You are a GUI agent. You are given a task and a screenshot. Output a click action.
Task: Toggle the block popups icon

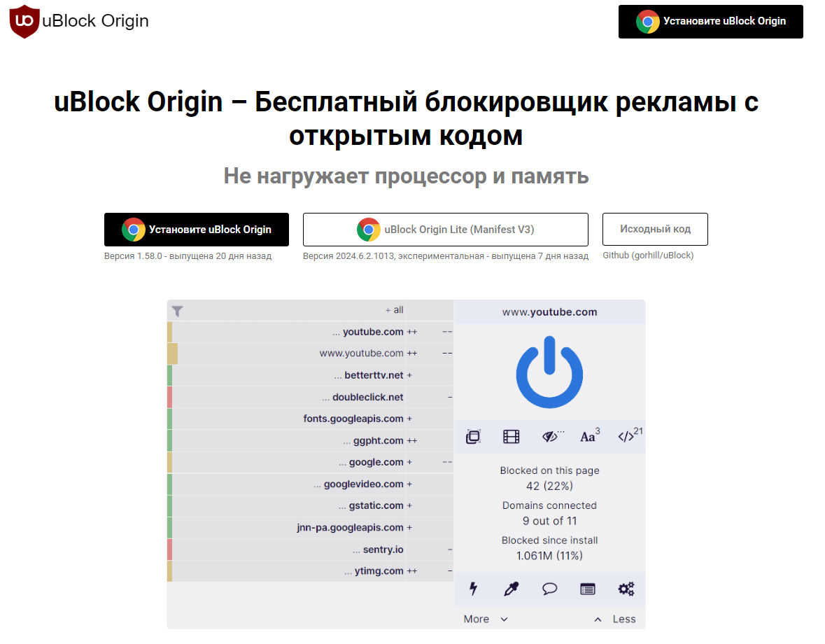pyautogui.click(x=473, y=437)
